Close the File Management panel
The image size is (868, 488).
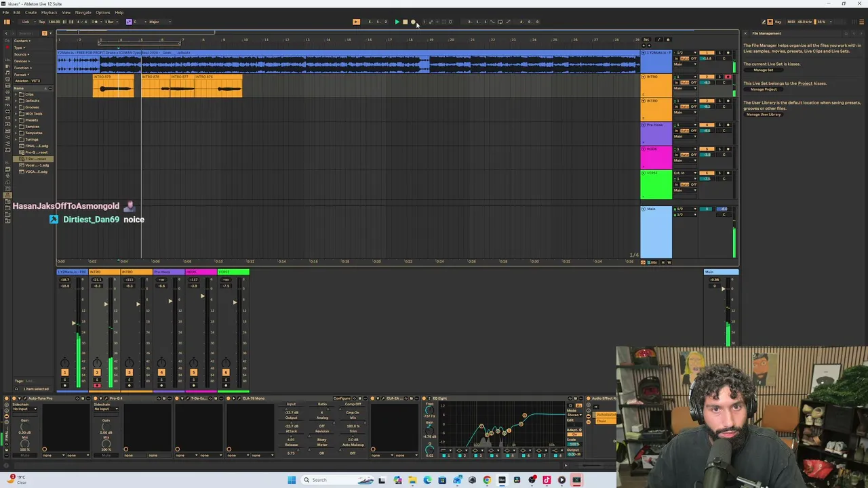pyautogui.click(x=746, y=33)
